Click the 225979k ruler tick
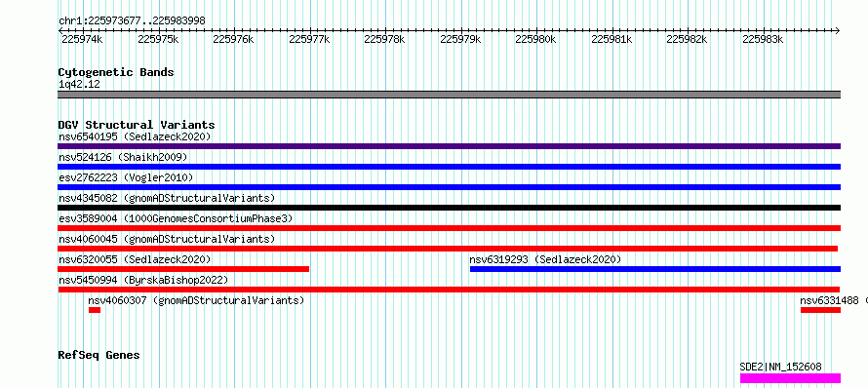This screenshot has width=868, height=388. [460, 39]
